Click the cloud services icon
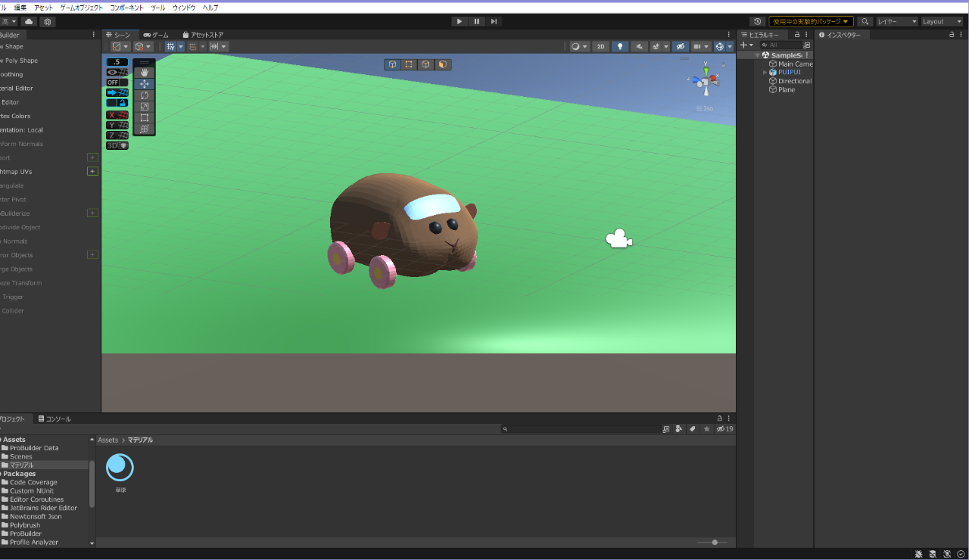 [x=29, y=22]
